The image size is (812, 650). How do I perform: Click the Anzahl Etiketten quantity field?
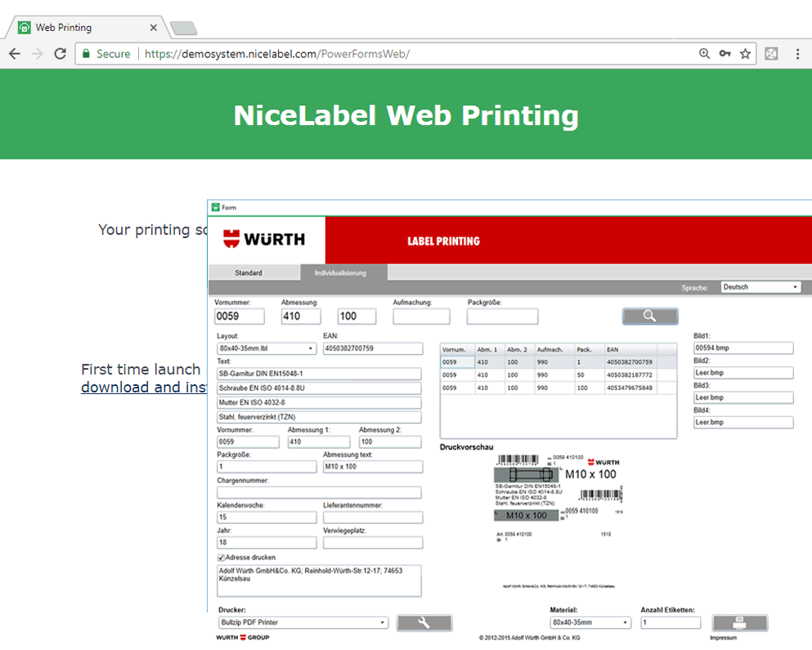tap(671, 622)
